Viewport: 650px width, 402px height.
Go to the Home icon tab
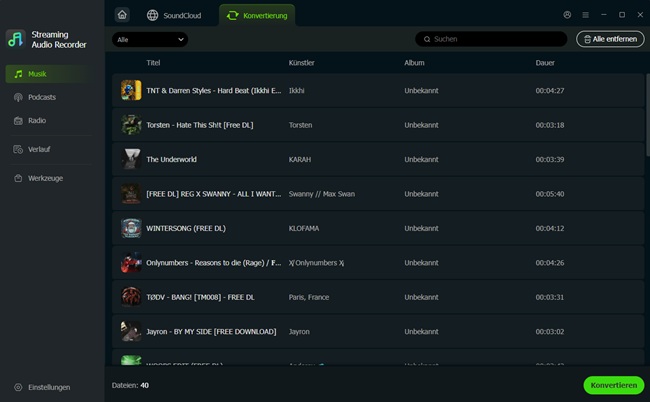(x=122, y=15)
